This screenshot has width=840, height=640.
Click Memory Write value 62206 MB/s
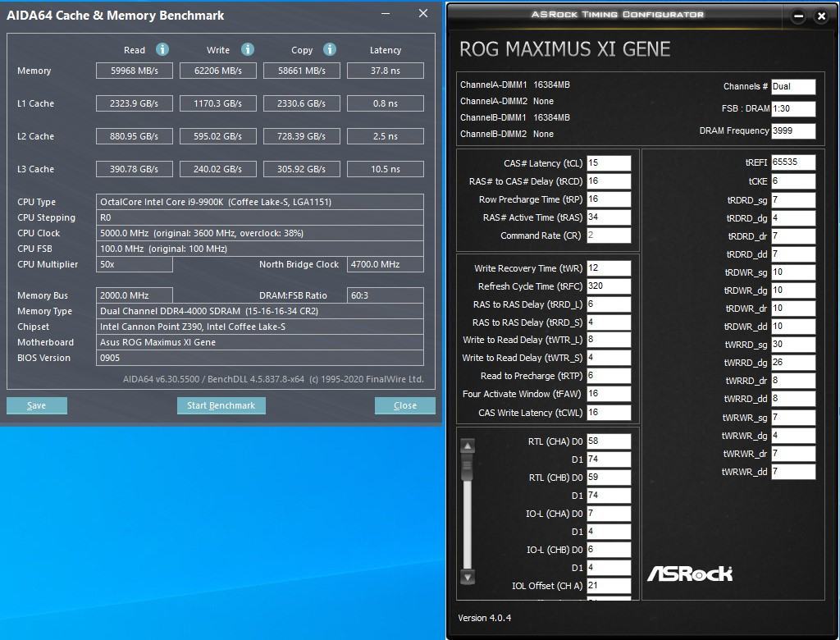click(x=218, y=71)
